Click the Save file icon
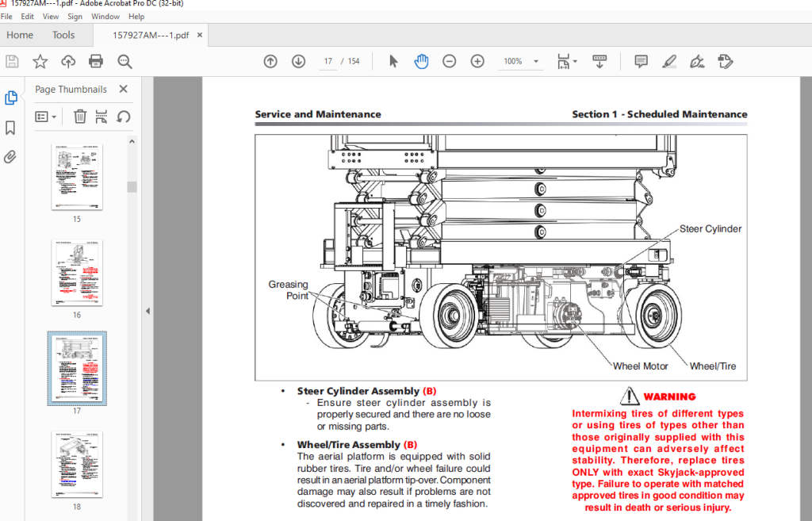The image size is (812, 521). tap(12, 62)
